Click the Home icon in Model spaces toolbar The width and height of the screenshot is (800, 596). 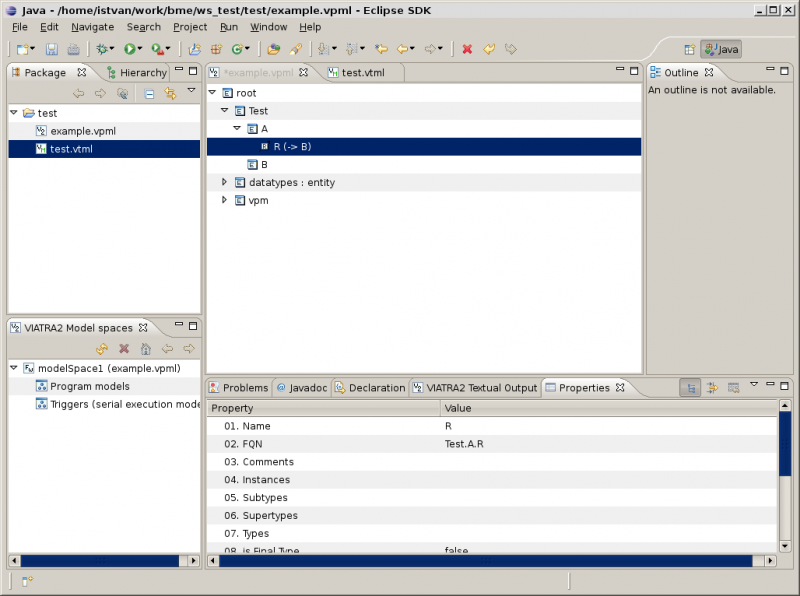[146, 349]
